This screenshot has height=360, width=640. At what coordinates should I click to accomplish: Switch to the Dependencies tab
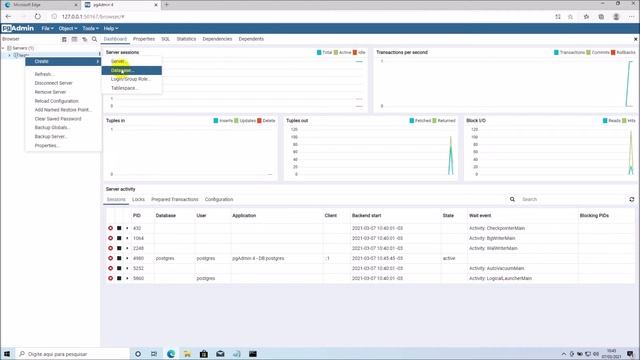[x=217, y=39]
